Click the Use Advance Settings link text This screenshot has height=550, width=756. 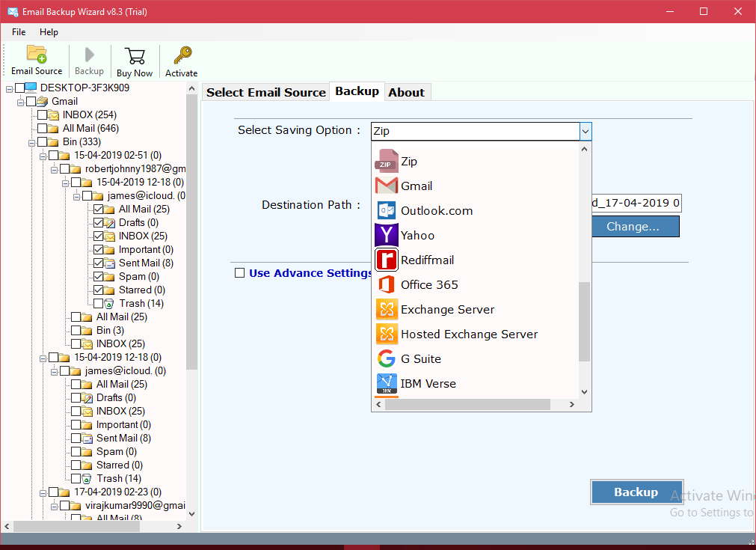(x=310, y=273)
